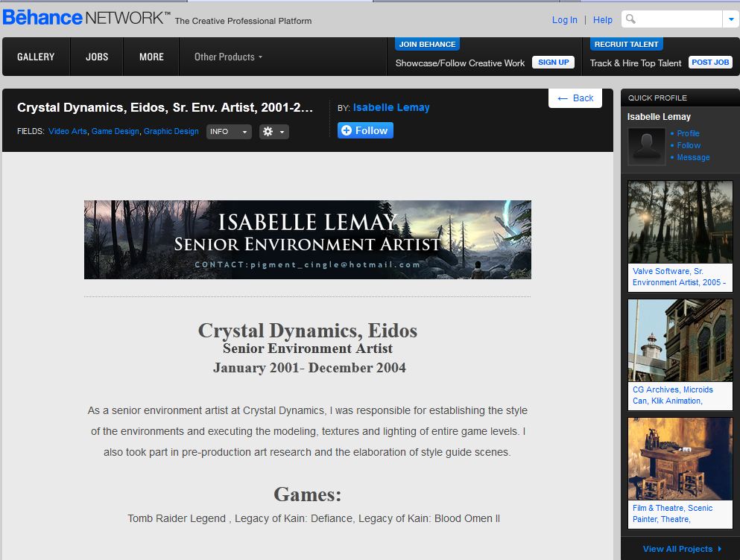Open the settings gear dropdown
Image resolution: width=740 pixels, height=560 pixels.
273,132
